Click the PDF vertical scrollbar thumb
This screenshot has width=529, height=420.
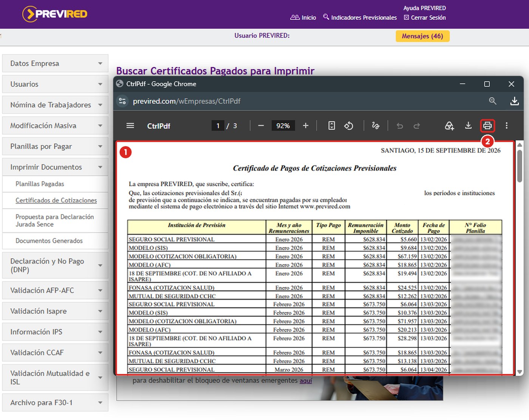coord(520,166)
